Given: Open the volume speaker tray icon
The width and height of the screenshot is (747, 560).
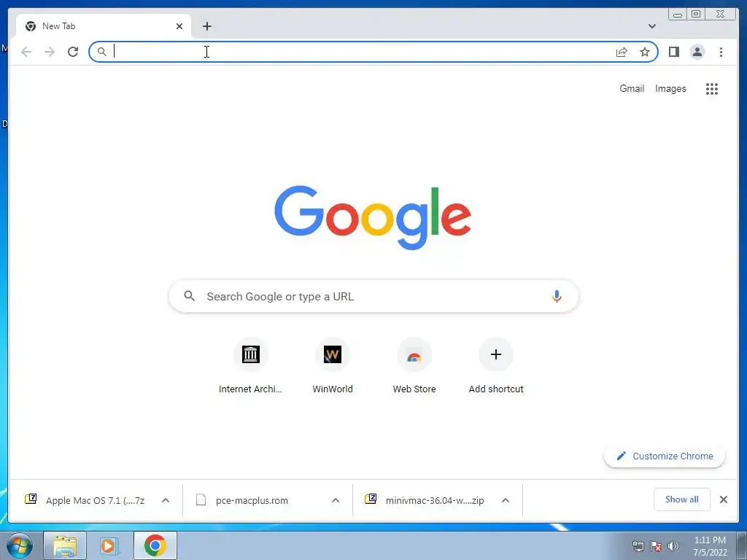Looking at the screenshot, I should point(673,545).
